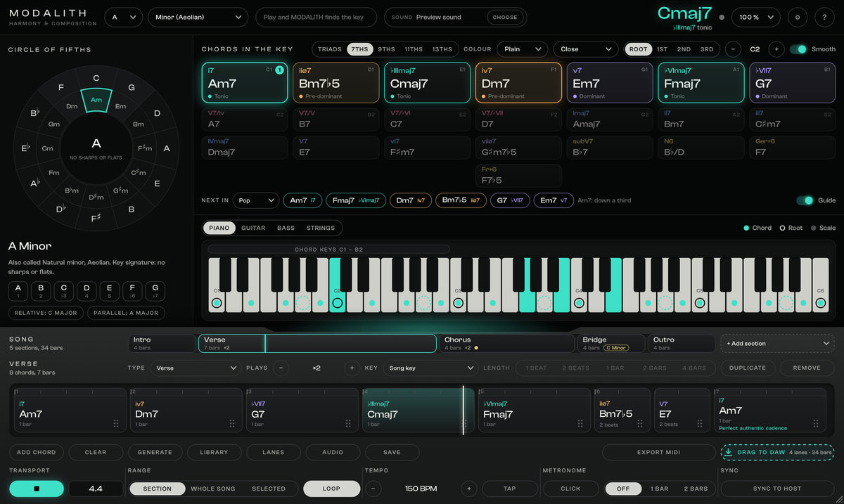Set metronome to 1 Bar
Screen dimensions: 844x504
tap(659, 489)
